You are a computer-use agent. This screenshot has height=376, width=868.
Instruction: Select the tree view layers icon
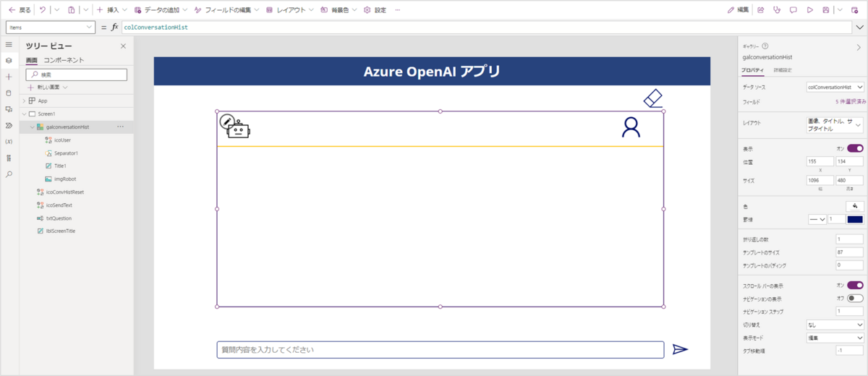(x=9, y=60)
